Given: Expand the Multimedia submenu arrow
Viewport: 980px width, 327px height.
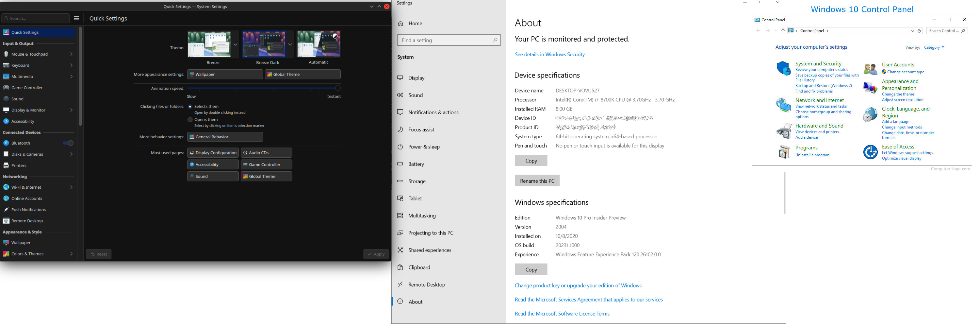Looking at the screenshot, I should (x=71, y=77).
